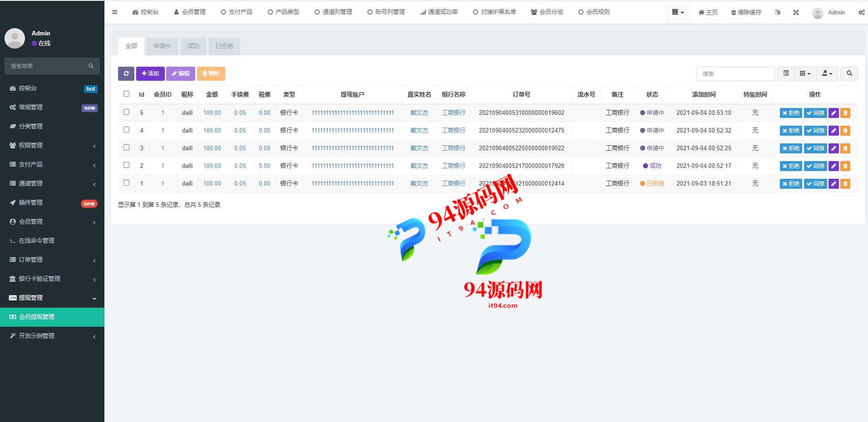The image size is (868, 422).
Task: Open 对接IP黑名单 top navigation tab
Action: (x=494, y=12)
